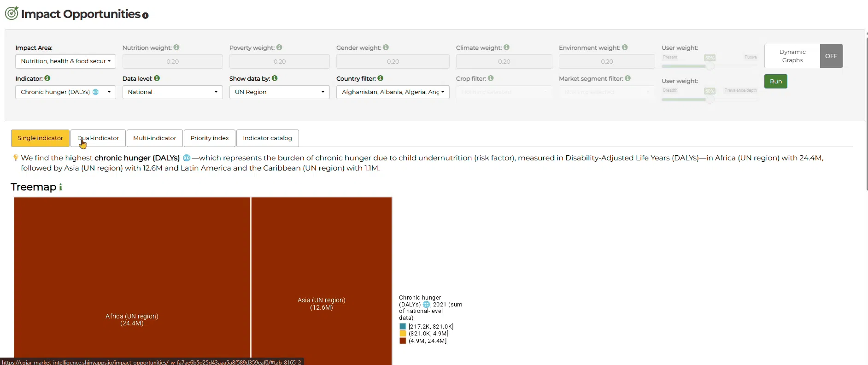Click the Dynamic Graphs button label
This screenshot has width=868, height=365.
tap(792, 56)
